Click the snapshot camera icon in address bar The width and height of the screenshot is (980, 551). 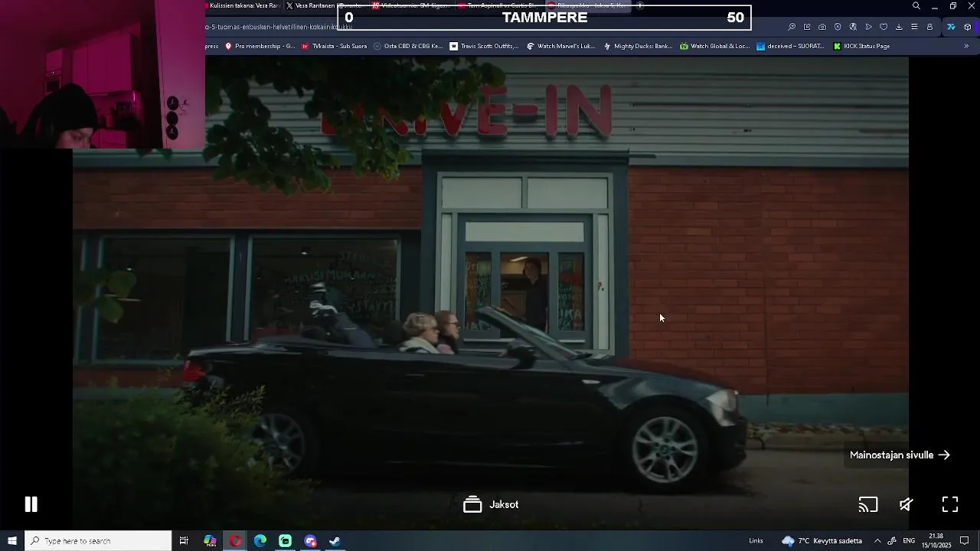tap(822, 27)
